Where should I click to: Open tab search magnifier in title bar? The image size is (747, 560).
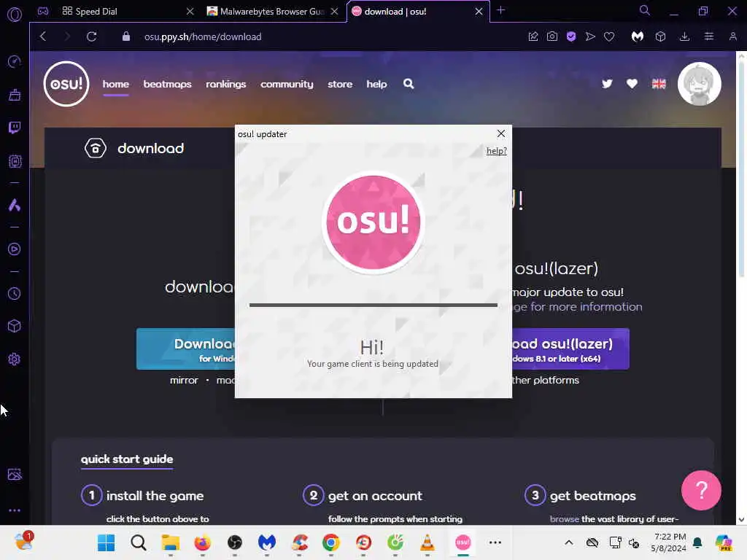pyautogui.click(x=645, y=10)
